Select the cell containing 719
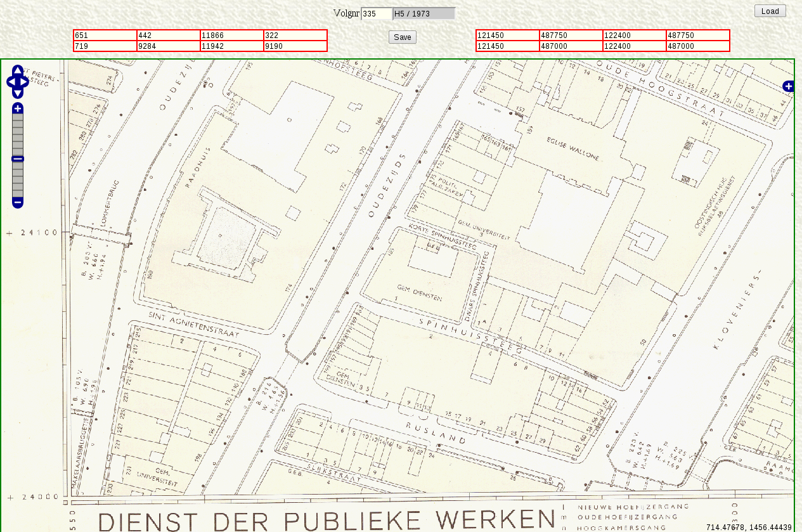Viewport: 802px width, 532px height. click(105, 46)
